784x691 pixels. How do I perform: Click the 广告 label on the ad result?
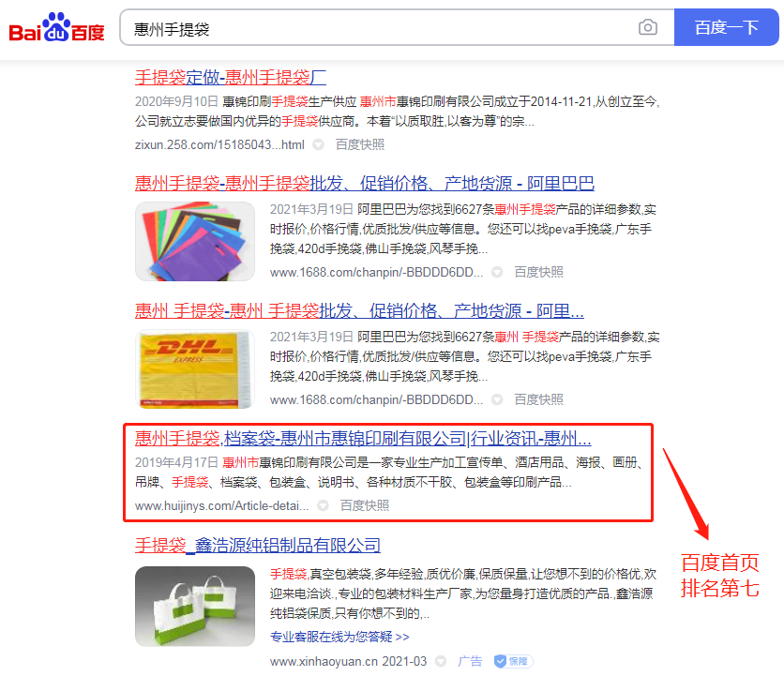[x=470, y=661]
